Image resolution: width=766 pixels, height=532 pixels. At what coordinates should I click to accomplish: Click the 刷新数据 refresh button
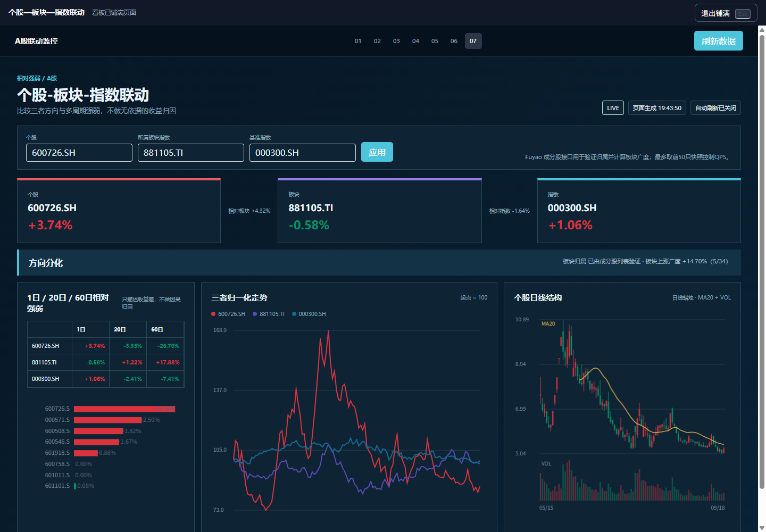(718, 41)
